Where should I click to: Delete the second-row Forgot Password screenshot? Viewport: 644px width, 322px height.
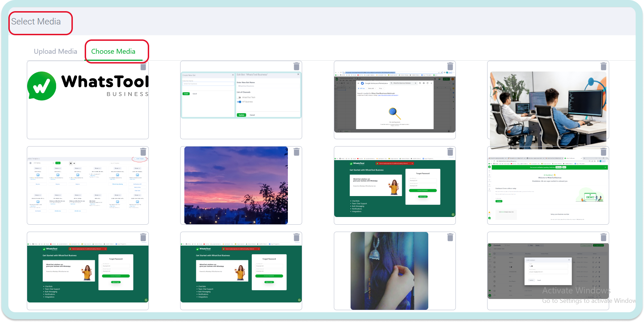450,152
